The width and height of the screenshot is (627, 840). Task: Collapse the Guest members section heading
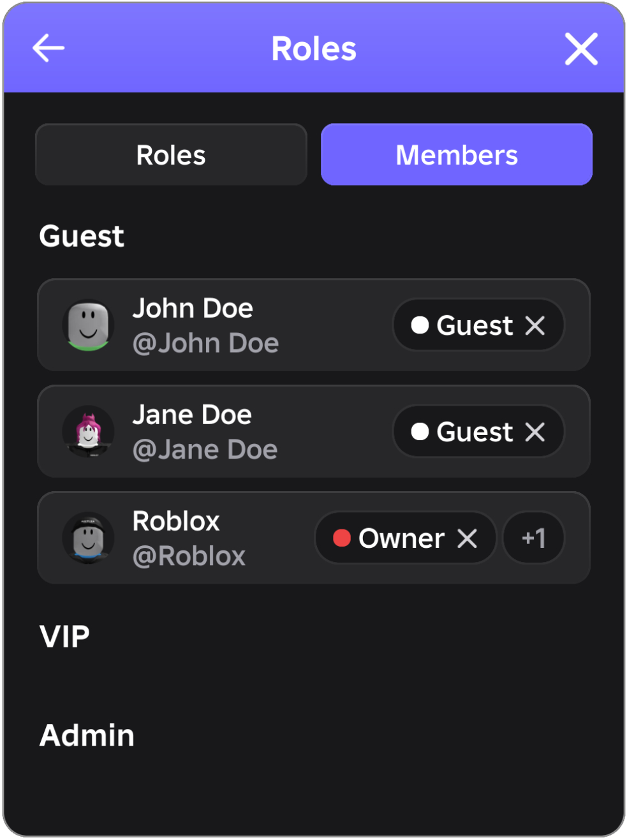82,236
